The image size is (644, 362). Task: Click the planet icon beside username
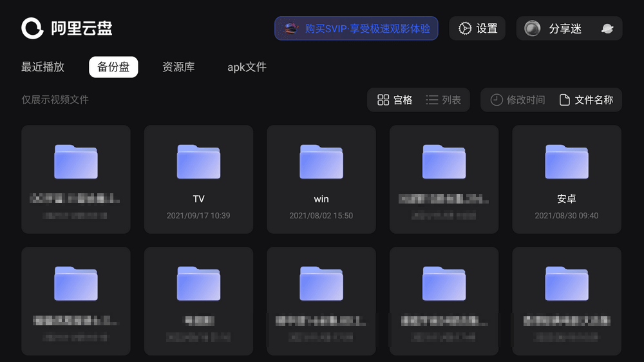click(x=607, y=28)
